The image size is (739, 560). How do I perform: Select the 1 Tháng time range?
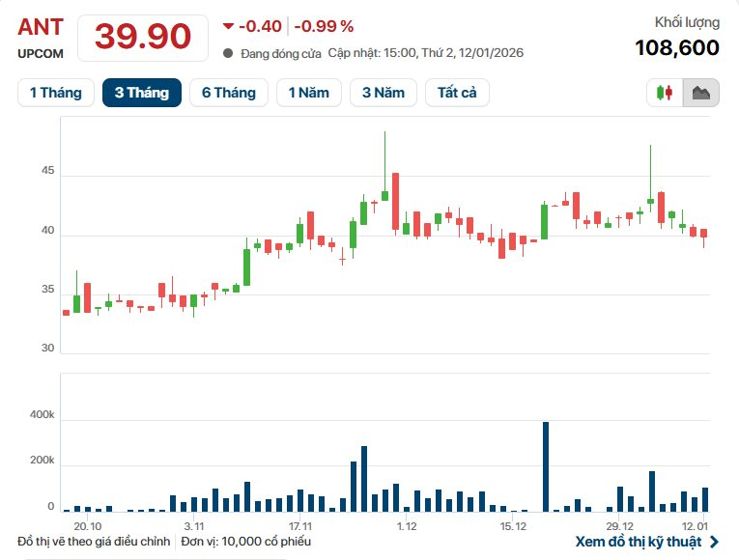click(56, 93)
